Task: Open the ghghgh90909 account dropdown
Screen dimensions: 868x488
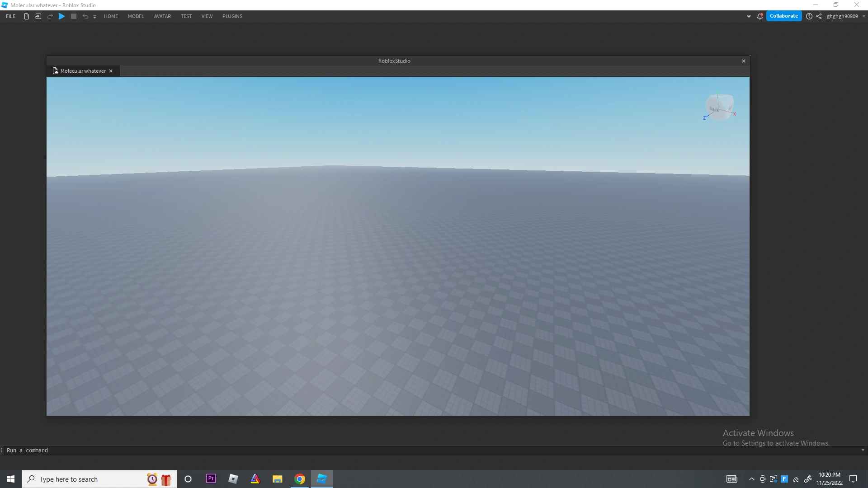Action: point(863,16)
